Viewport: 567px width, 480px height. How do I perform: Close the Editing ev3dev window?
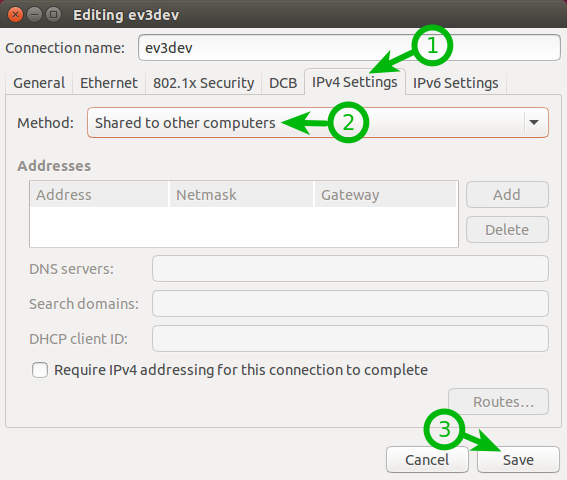coord(15,15)
